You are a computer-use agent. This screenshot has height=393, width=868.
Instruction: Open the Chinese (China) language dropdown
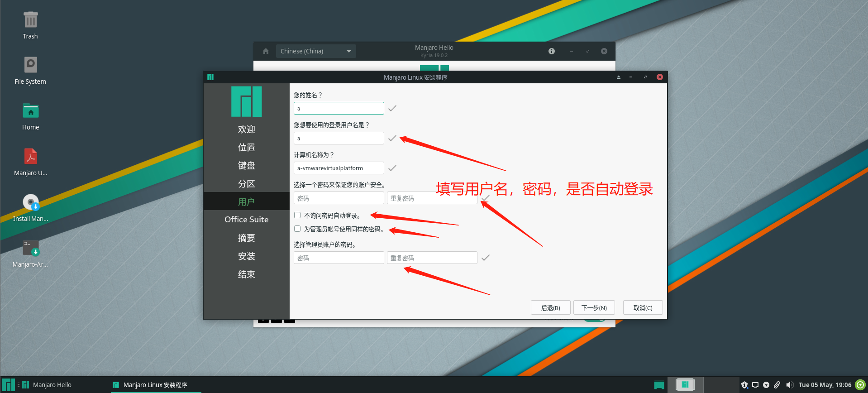pos(316,51)
